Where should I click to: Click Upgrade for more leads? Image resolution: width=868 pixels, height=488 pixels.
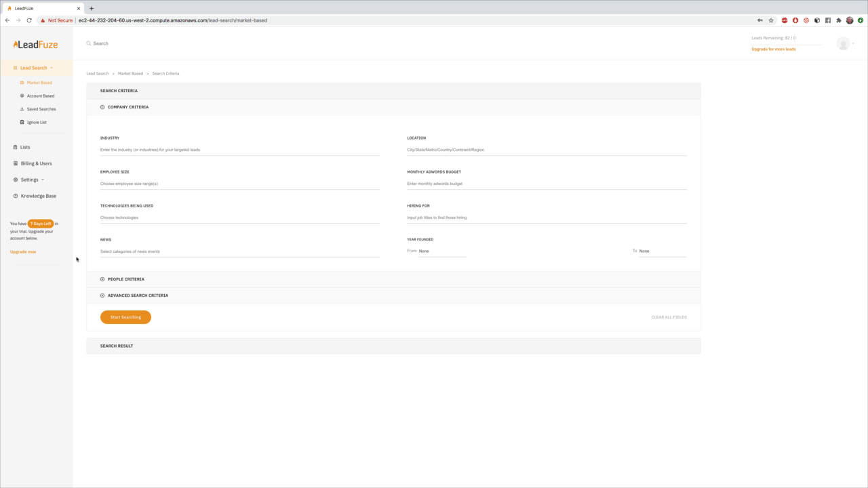(x=773, y=49)
